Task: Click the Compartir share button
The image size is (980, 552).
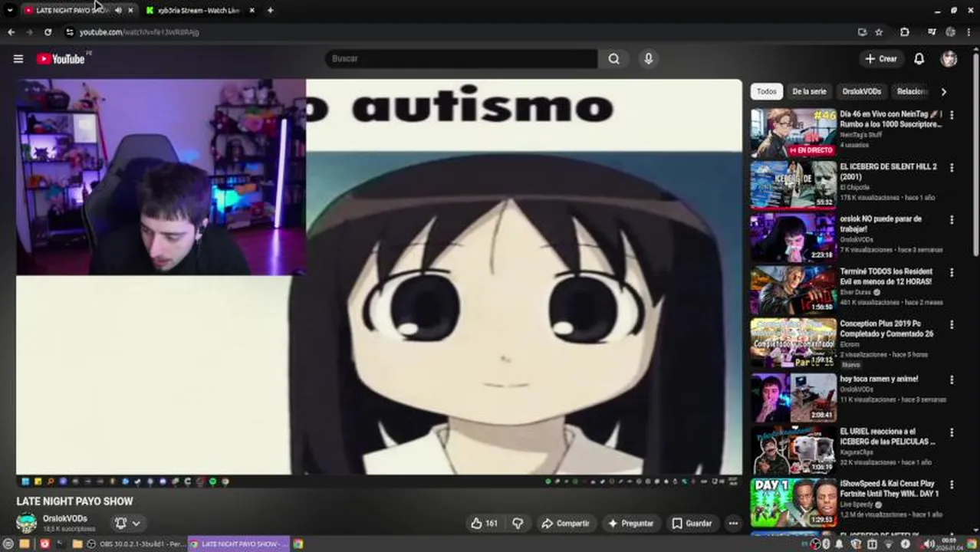Action: [565, 524]
